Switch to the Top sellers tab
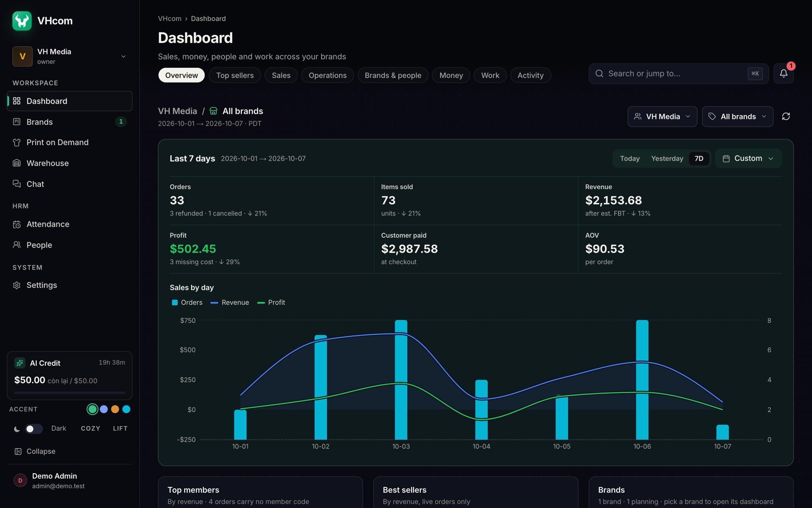 pos(235,75)
